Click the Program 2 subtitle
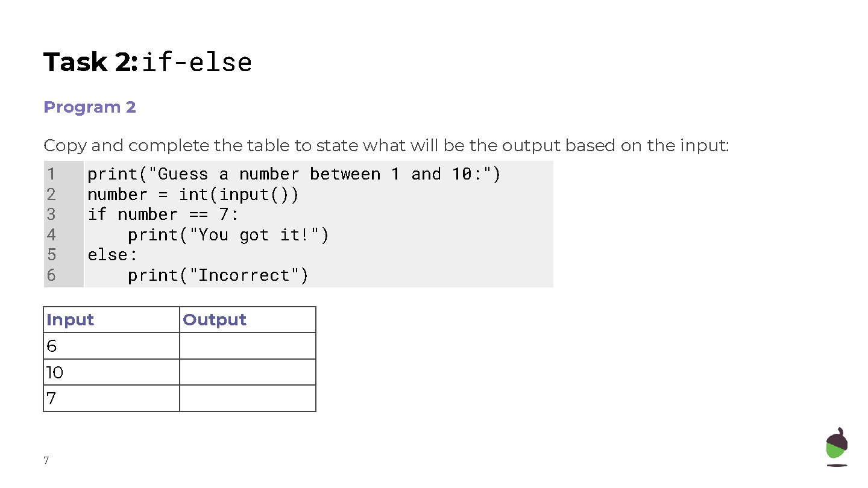Viewport: 868px width, 488px height. (x=90, y=107)
